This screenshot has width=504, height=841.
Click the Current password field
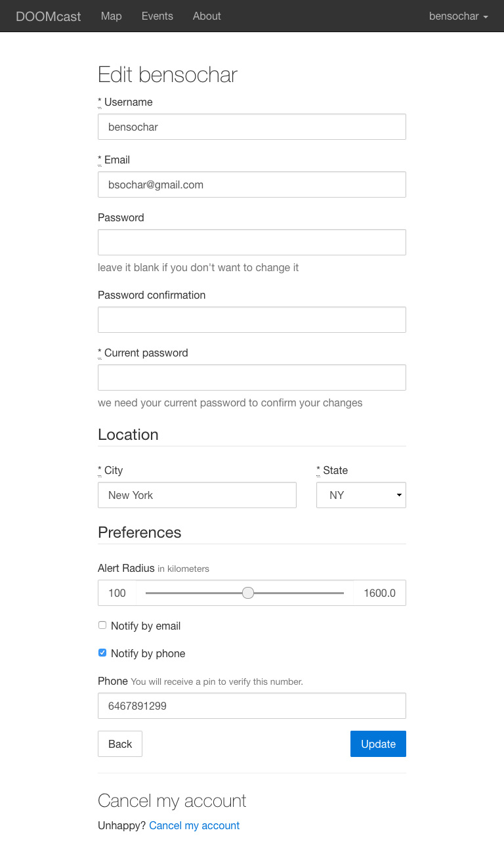click(x=251, y=377)
